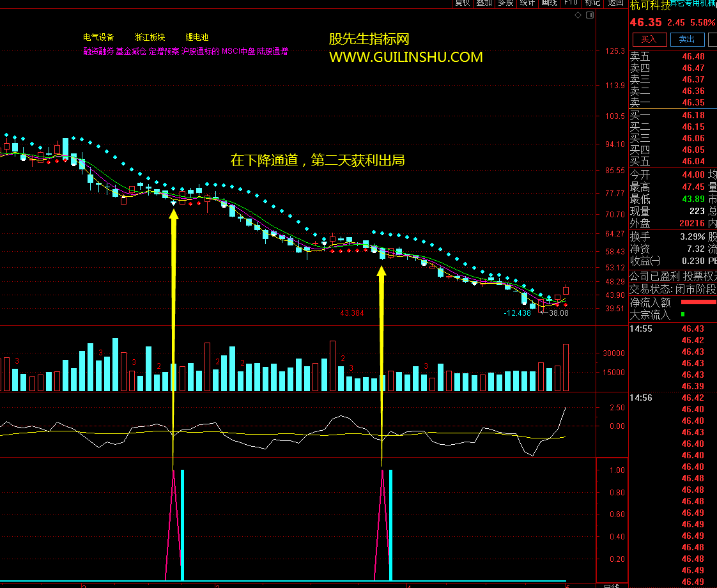
Task: Click the red 买入 buy button
Action: (649, 40)
